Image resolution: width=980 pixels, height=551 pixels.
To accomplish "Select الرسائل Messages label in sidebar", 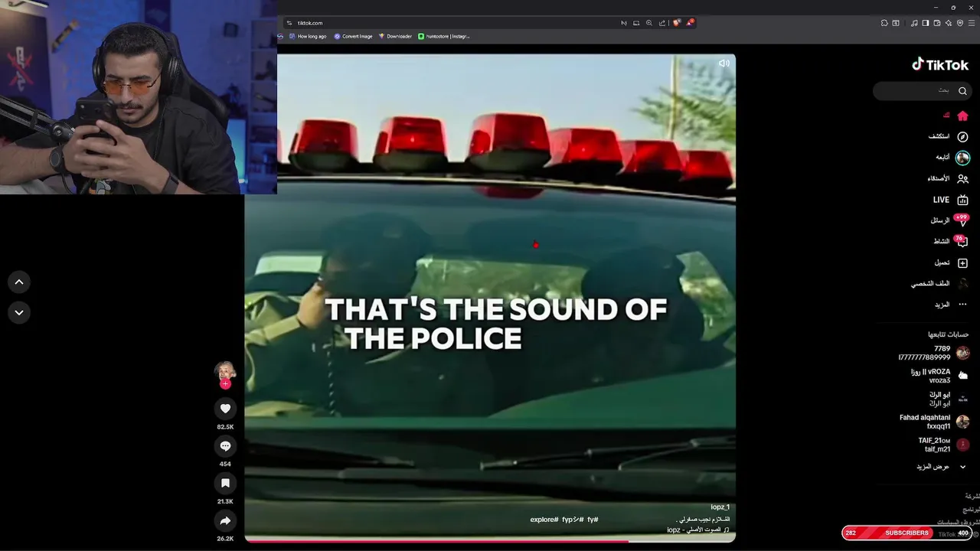I will 940,220.
